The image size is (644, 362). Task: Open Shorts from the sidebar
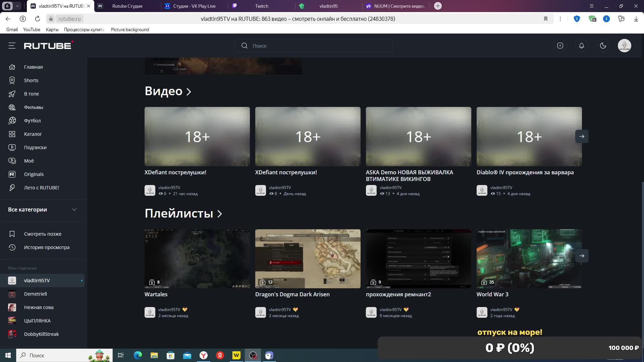(31, 80)
